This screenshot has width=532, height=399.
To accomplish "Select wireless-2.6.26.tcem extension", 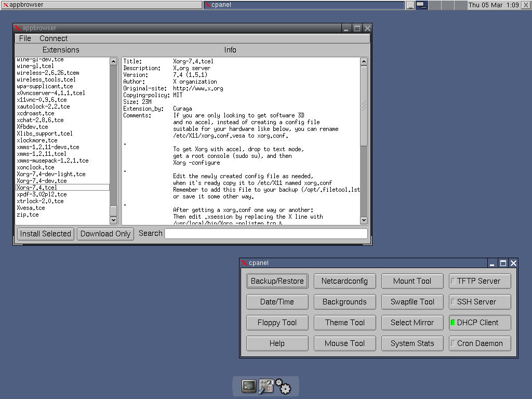I will click(x=63, y=73).
